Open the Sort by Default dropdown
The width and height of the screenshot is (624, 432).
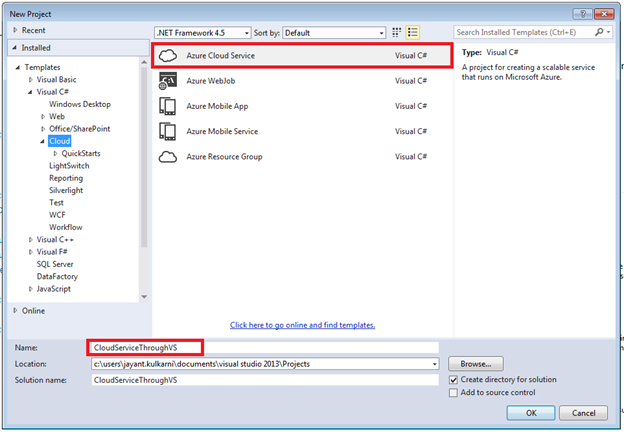click(334, 33)
